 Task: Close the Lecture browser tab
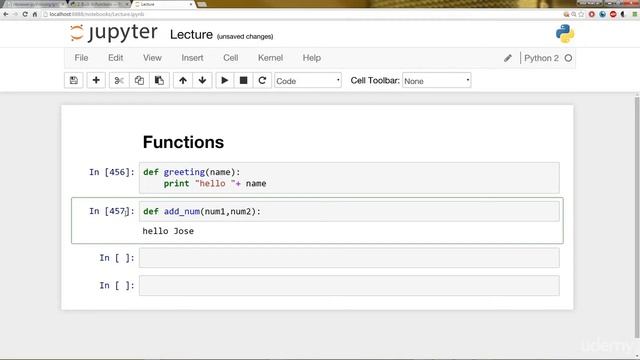(191, 4)
